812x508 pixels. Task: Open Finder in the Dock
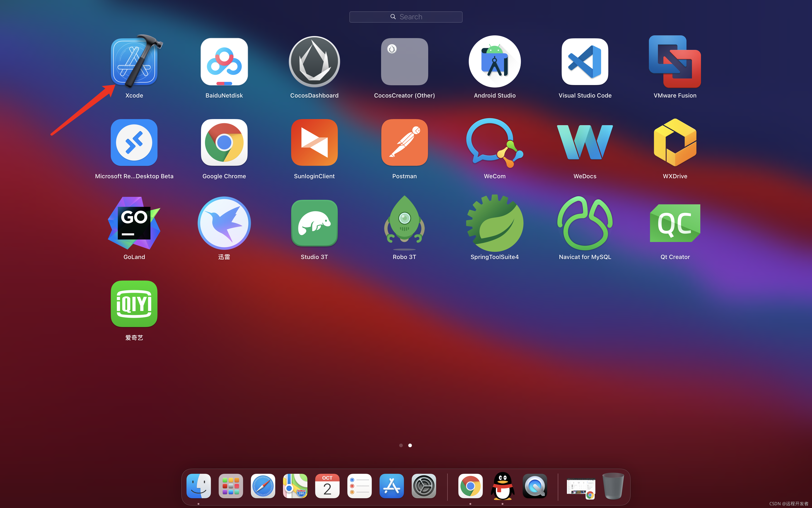pyautogui.click(x=199, y=486)
